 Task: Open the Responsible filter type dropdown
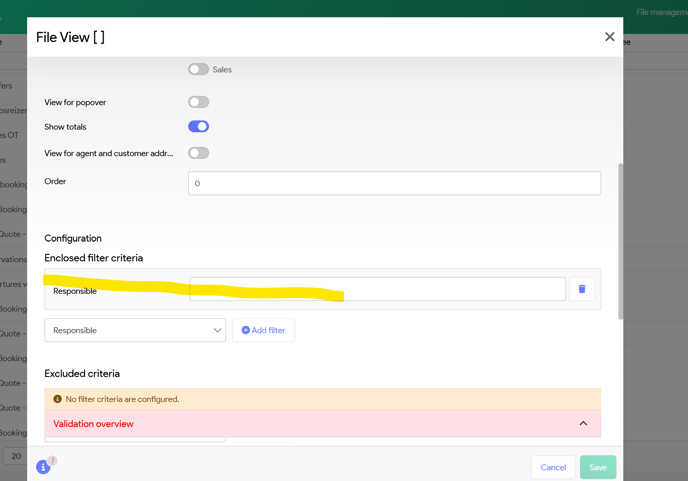coord(135,330)
